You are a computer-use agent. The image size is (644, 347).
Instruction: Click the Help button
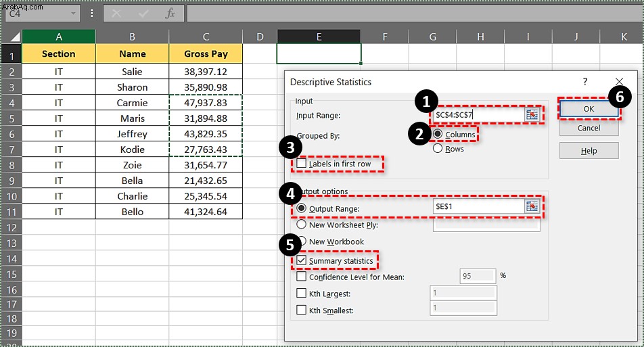point(589,151)
